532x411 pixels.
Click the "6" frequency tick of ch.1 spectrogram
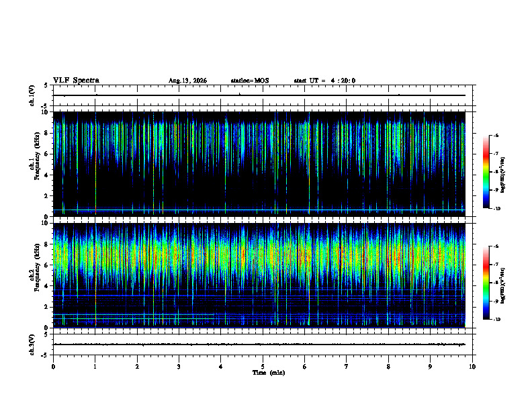point(47,154)
